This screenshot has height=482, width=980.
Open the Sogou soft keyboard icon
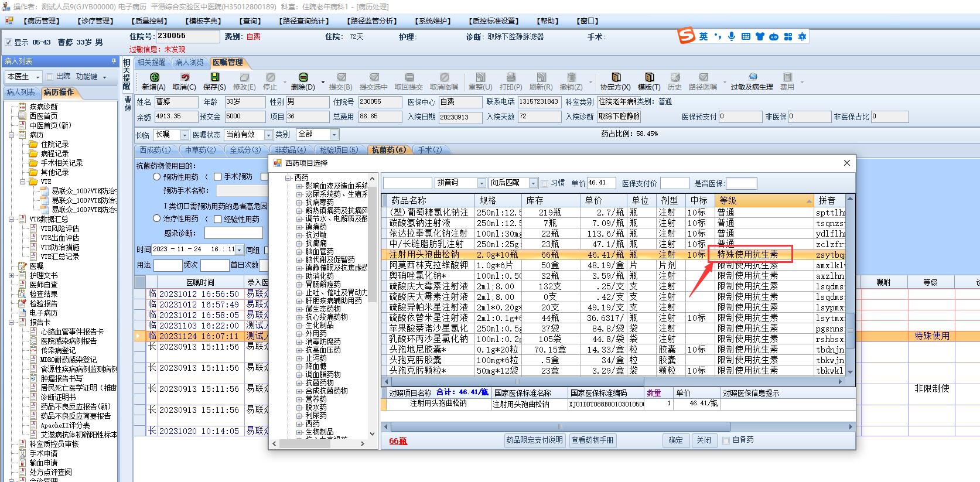pyautogui.click(x=746, y=36)
